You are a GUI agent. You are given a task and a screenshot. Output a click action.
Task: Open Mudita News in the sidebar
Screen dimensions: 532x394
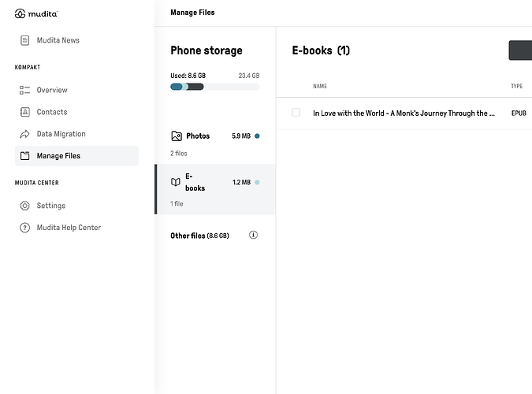(76, 40)
